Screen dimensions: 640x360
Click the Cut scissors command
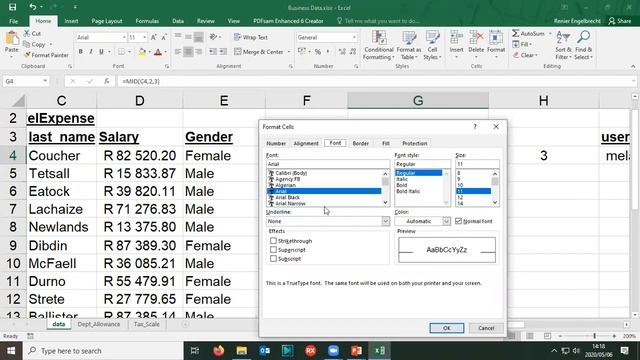point(32,33)
